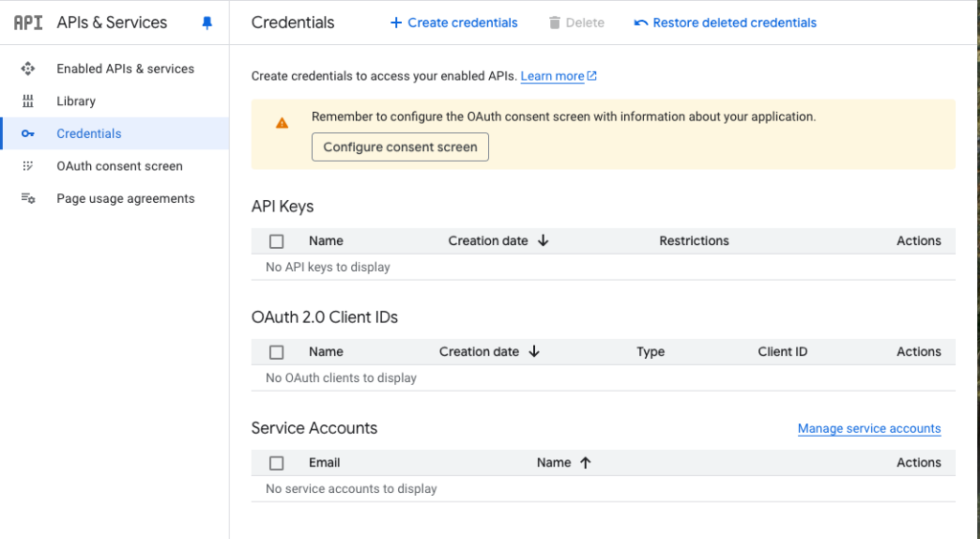The width and height of the screenshot is (980, 539).
Task: Click the OAuth consent screen dots icon
Action: coord(28,167)
